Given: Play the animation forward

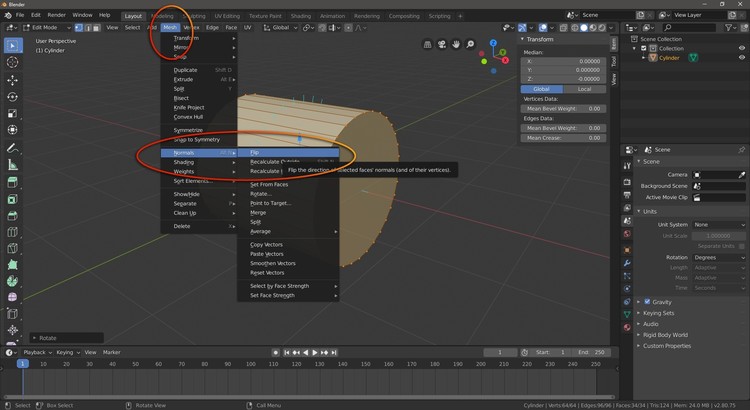Looking at the screenshot, I should pyautogui.click(x=315, y=353).
